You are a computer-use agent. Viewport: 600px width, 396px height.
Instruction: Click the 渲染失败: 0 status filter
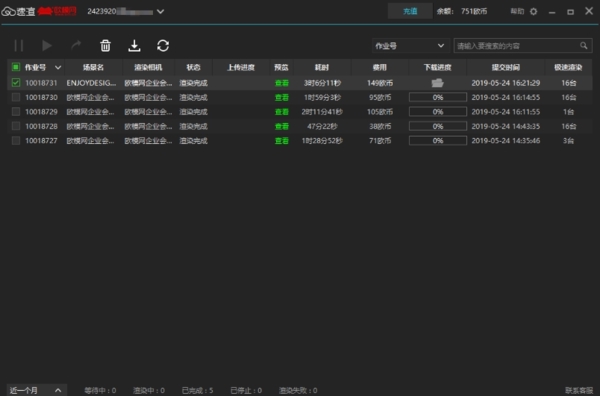coord(298,391)
